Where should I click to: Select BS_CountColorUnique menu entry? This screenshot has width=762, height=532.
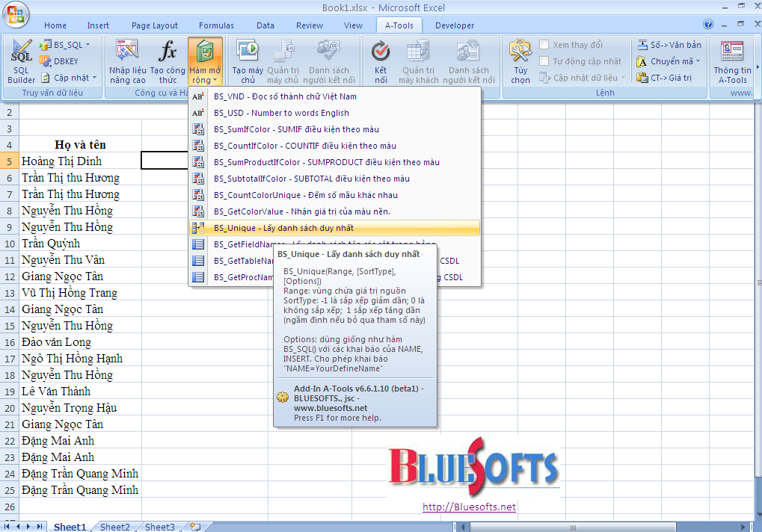334,195
